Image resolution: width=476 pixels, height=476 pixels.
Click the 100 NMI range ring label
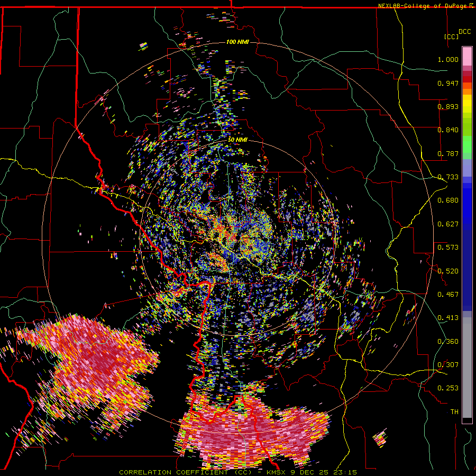[237, 42]
